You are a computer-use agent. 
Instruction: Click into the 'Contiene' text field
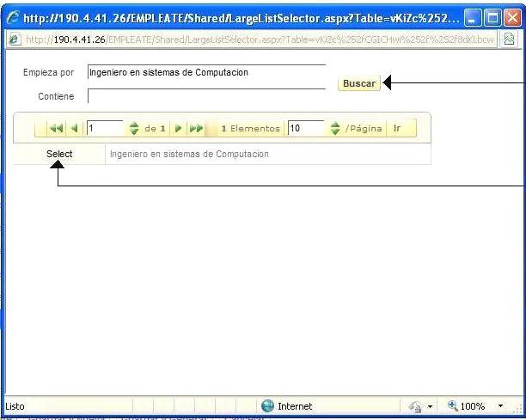pyautogui.click(x=206, y=96)
